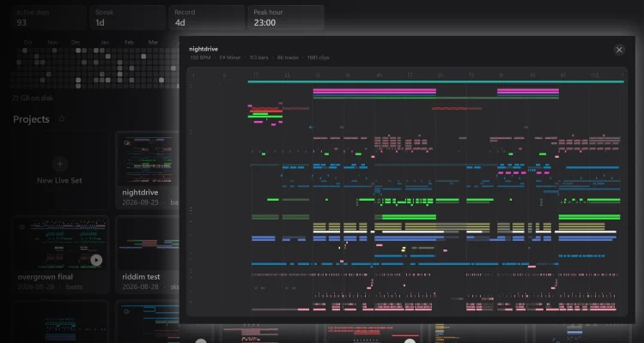The image size is (644, 343).
Task: Open the overgrown final thumbnail
Action: 61,244
